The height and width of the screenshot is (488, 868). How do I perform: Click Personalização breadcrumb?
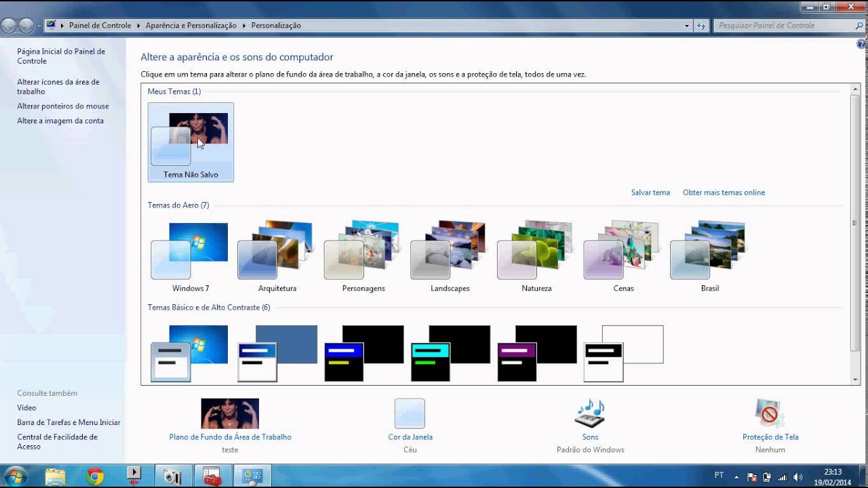pos(276,26)
